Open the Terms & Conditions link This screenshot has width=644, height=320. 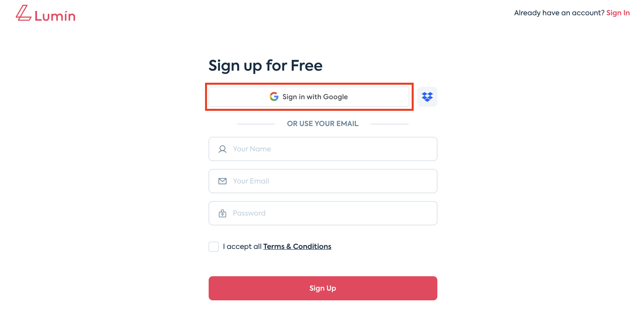pos(297,246)
